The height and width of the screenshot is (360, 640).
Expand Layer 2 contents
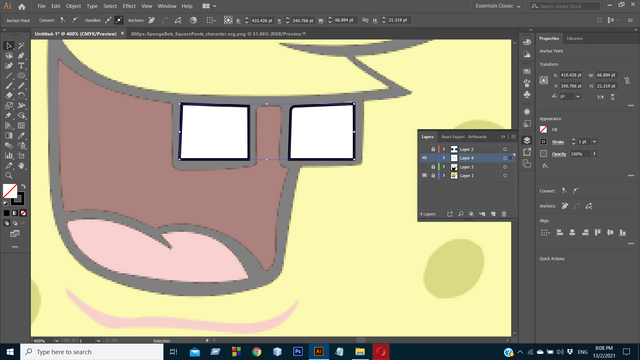[444, 149]
